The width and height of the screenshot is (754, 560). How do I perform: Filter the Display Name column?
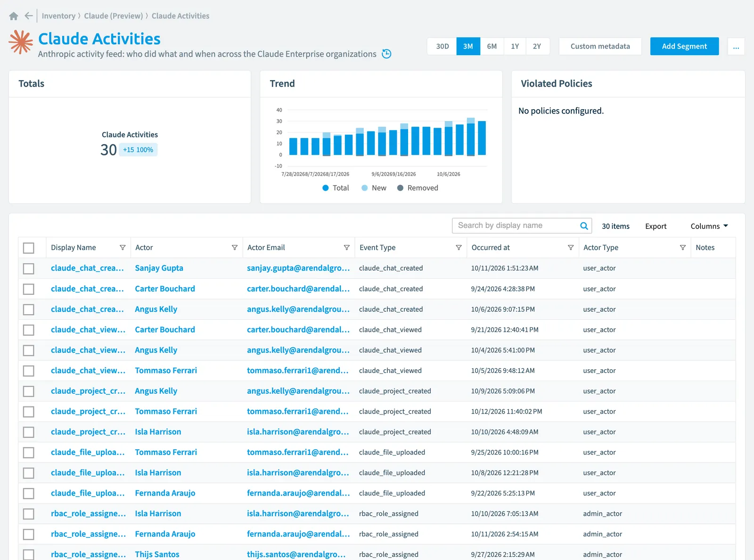(x=123, y=248)
